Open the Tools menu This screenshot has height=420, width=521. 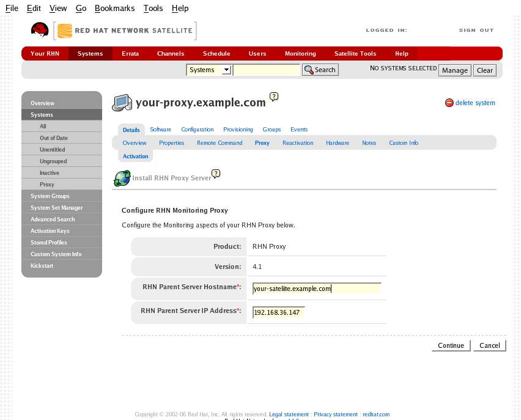[153, 9]
